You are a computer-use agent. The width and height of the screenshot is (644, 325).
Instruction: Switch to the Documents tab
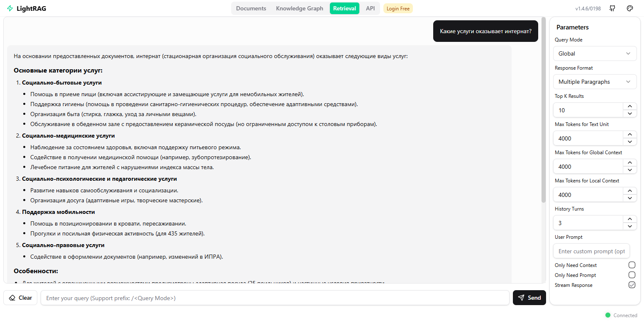pyautogui.click(x=251, y=8)
